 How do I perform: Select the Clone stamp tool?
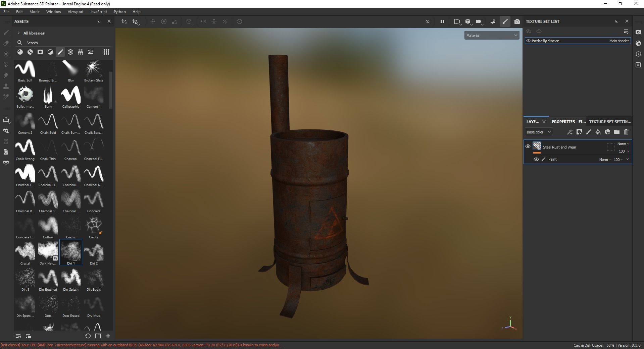tap(6, 86)
